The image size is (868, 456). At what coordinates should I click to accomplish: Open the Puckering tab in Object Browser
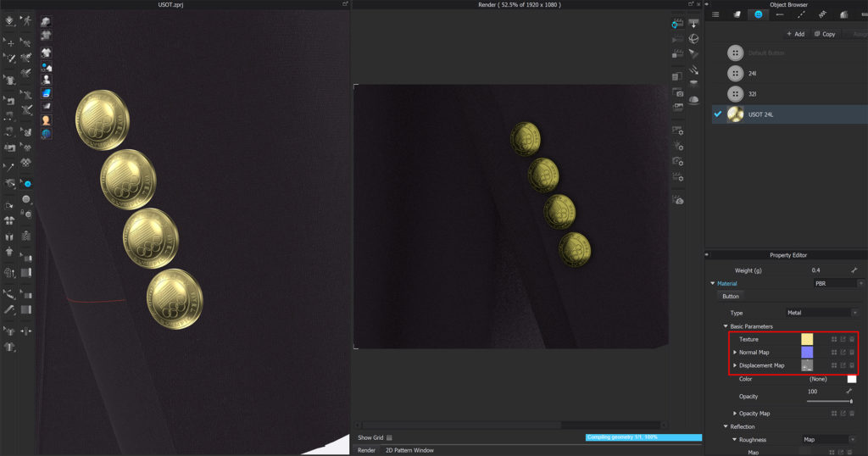822,14
